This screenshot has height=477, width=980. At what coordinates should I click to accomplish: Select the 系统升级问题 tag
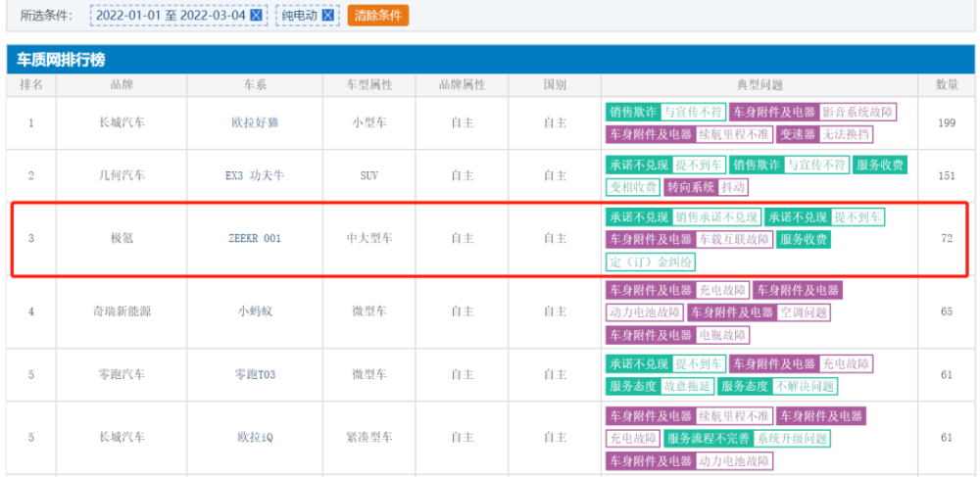tap(791, 439)
